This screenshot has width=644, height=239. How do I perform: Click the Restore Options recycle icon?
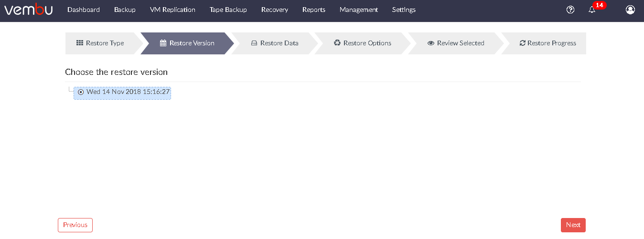(x=337, y=43)
